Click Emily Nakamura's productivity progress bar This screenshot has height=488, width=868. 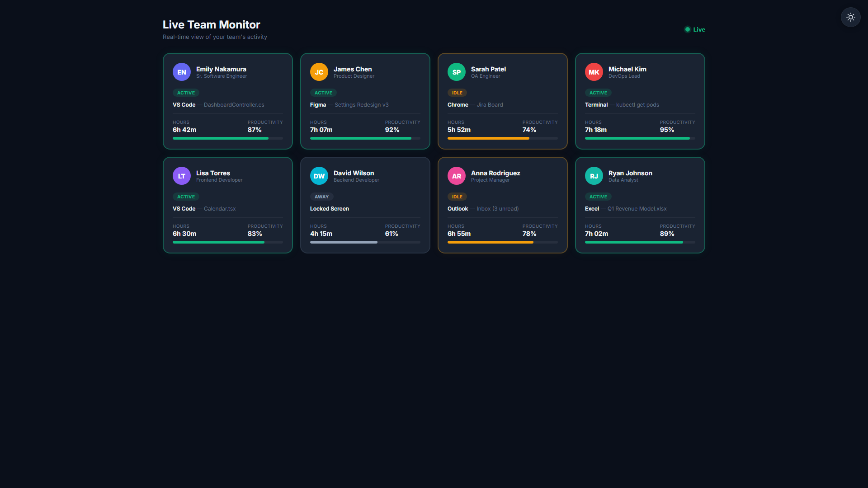pyautogui.click(x=228, y=138)
